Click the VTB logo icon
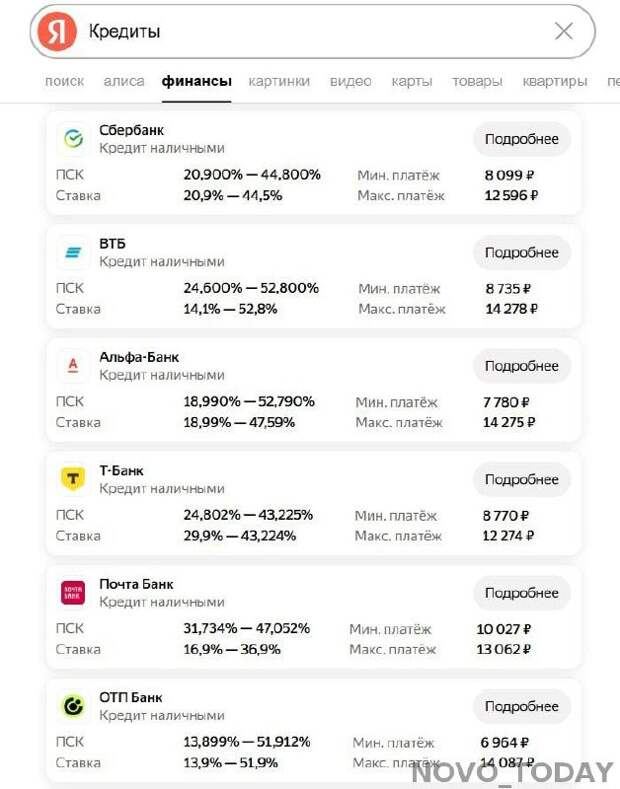This screenshot has width=620, height=789. point(73,252)
